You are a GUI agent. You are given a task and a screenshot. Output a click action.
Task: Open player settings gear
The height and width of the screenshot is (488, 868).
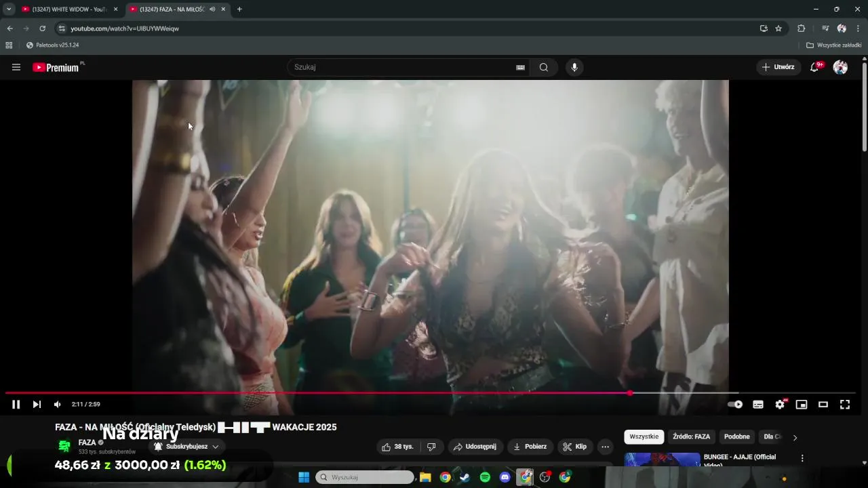pyautogui.click(x=780, y=405)
